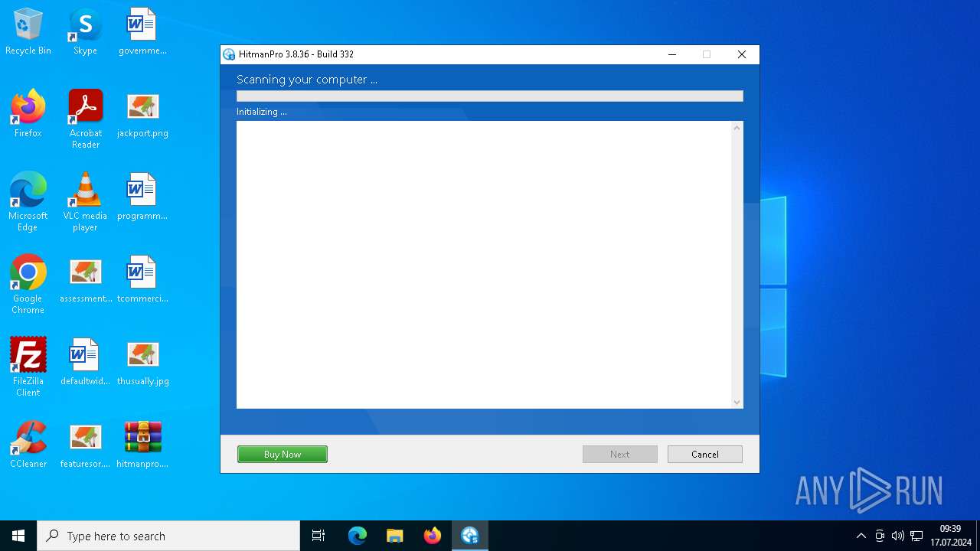
Task: Select the jackport.png image file
Action: (142, 114)
